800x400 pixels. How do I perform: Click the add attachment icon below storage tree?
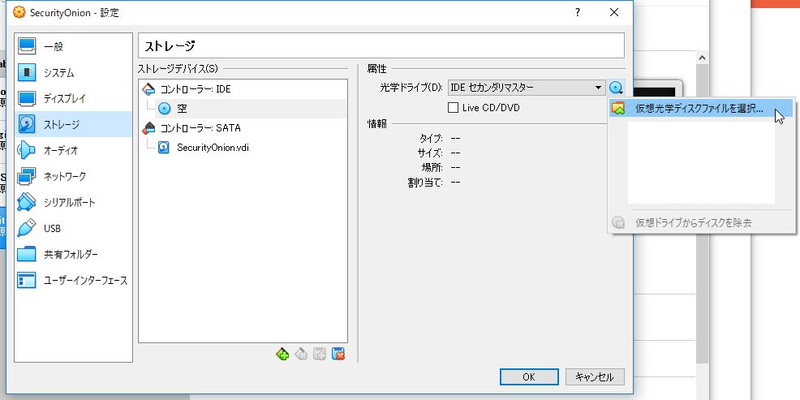tap(319, 354)
